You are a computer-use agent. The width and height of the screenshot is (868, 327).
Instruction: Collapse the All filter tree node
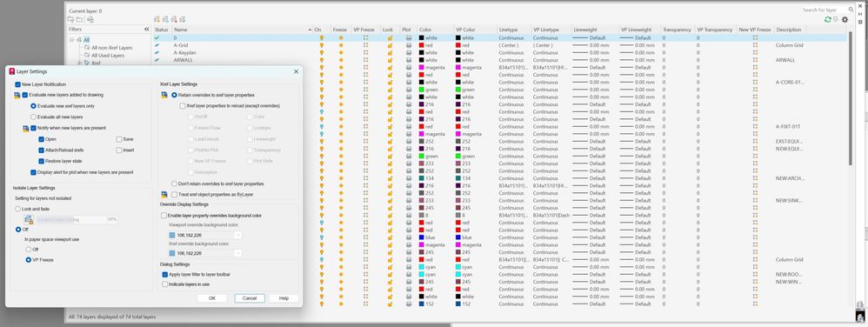coord(72,40)
